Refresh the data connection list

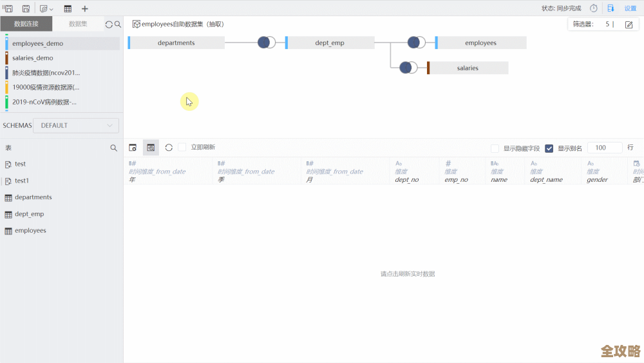109,25
